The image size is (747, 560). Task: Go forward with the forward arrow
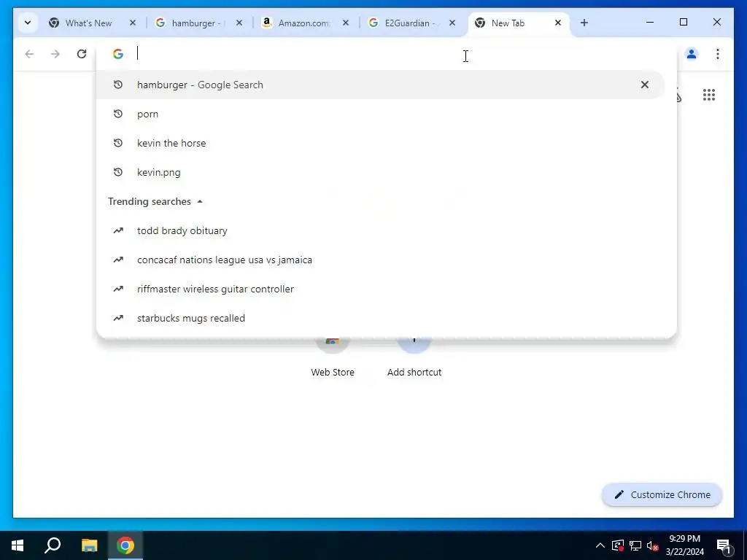[x=55, y=54]
